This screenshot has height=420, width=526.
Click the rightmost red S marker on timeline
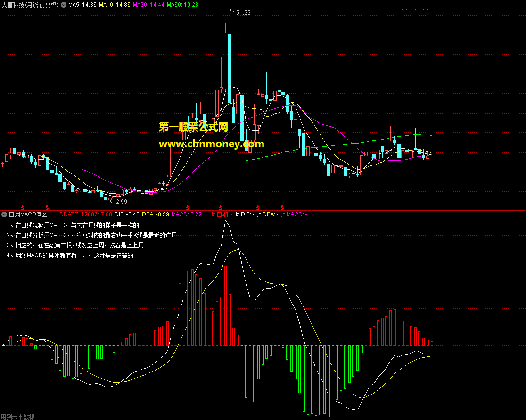click(282, 207)
